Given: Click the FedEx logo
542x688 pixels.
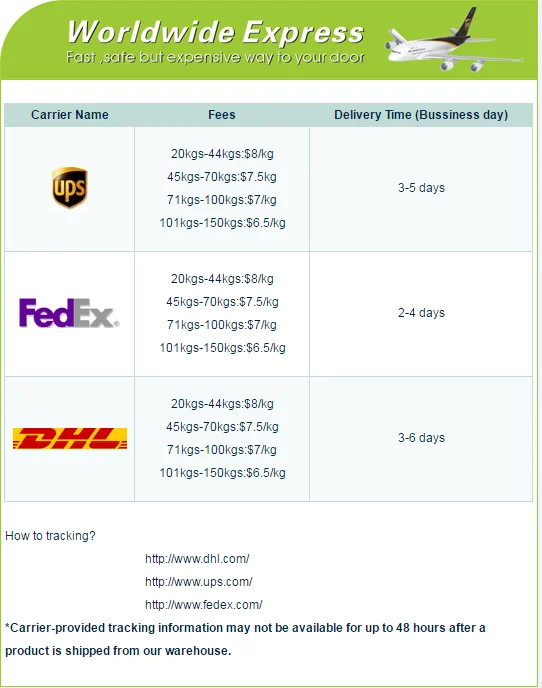Looking at the screenshot, I should tap(69, 313).
